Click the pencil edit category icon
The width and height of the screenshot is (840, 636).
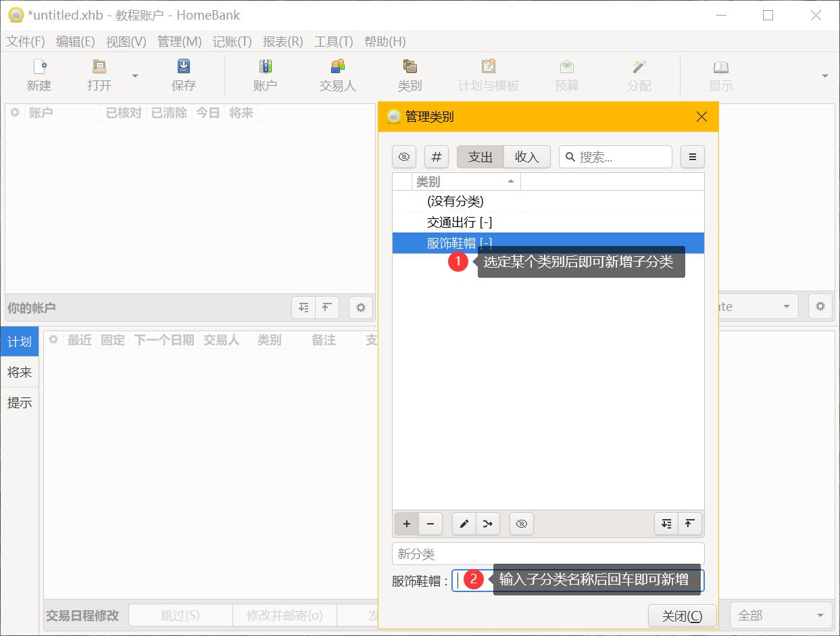click(x=464, y=524)
